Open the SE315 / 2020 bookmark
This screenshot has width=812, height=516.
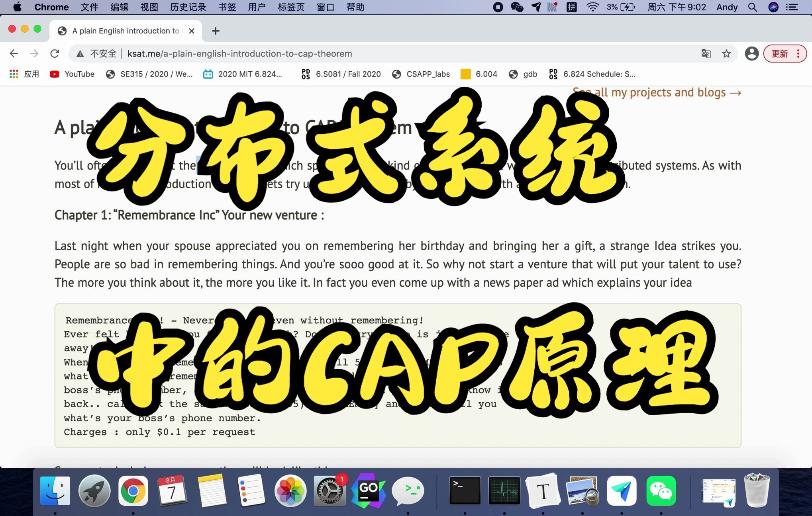click(x=149, y=74)
